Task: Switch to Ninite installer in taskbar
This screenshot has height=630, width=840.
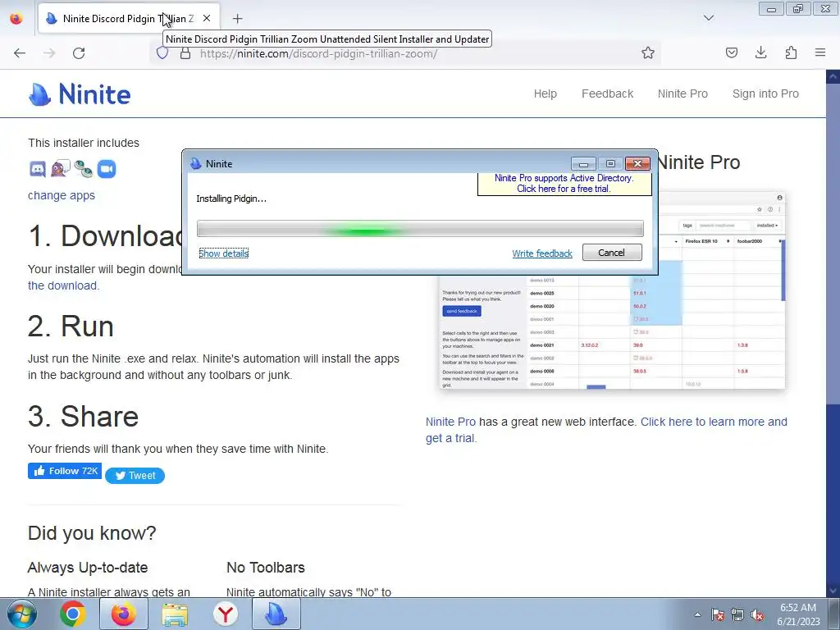Action: tap(276, 614)
